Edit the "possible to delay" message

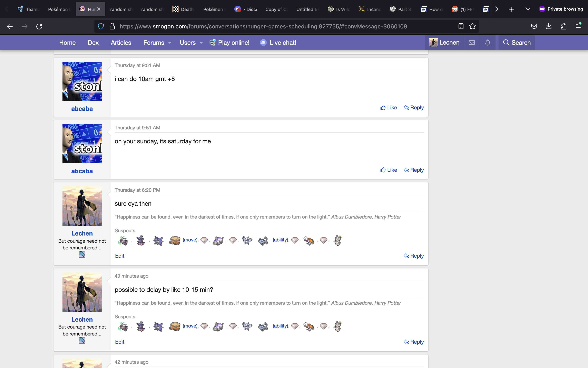120,342
